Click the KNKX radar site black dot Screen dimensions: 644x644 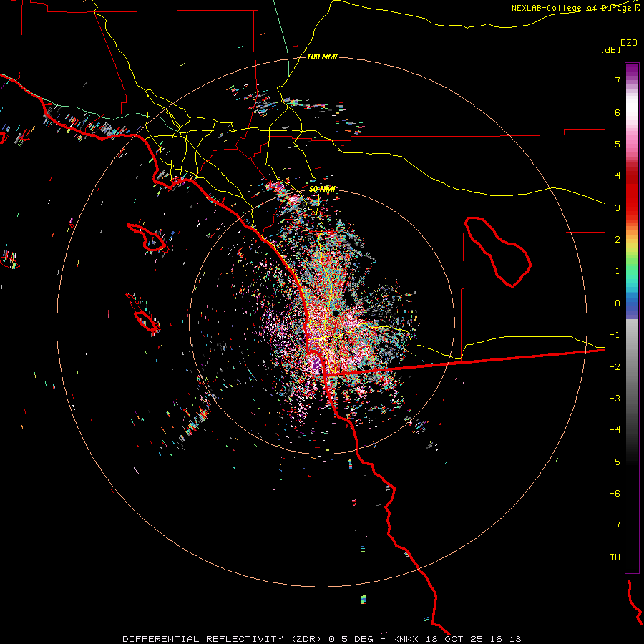pyautogui.click(x=336, y=314)
